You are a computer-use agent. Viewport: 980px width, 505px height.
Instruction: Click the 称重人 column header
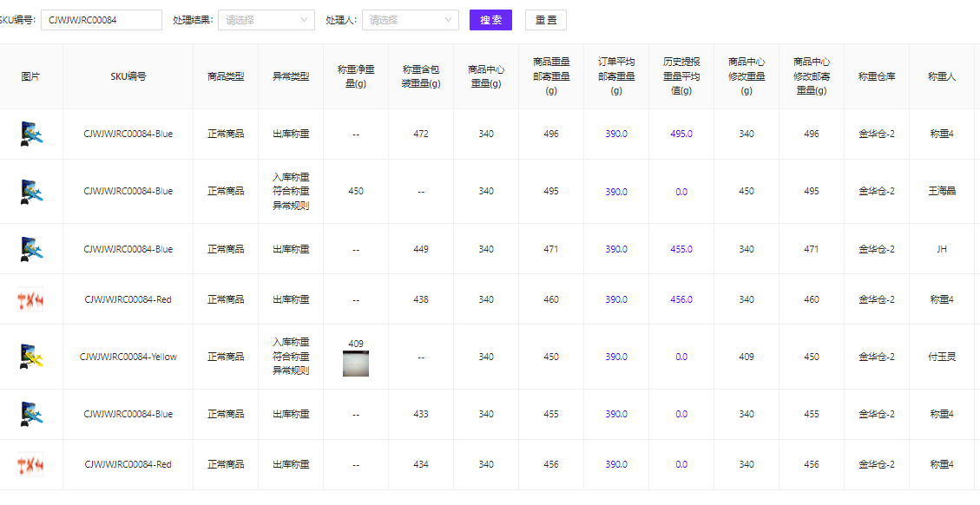(x=942, y=76)
